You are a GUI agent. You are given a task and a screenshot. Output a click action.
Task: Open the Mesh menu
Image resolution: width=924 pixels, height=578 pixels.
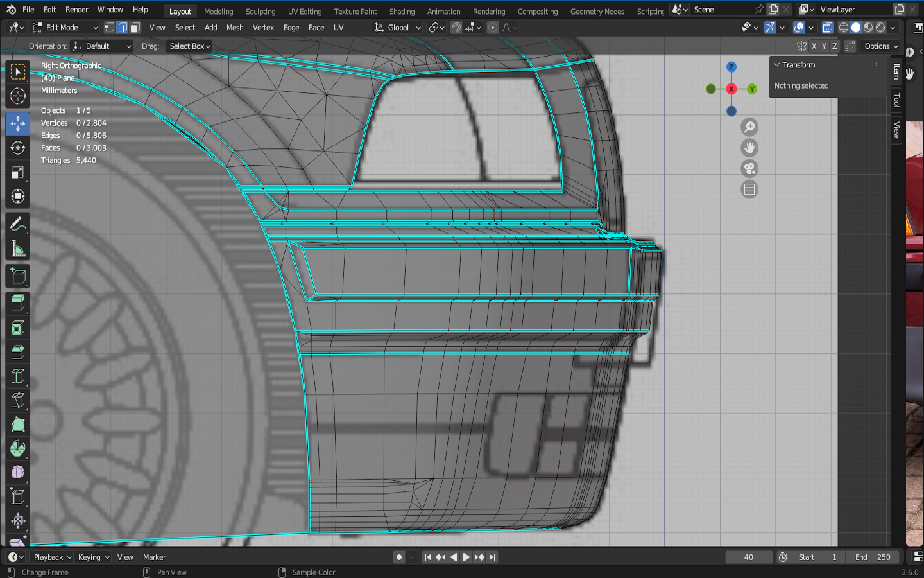pos(235,28)
